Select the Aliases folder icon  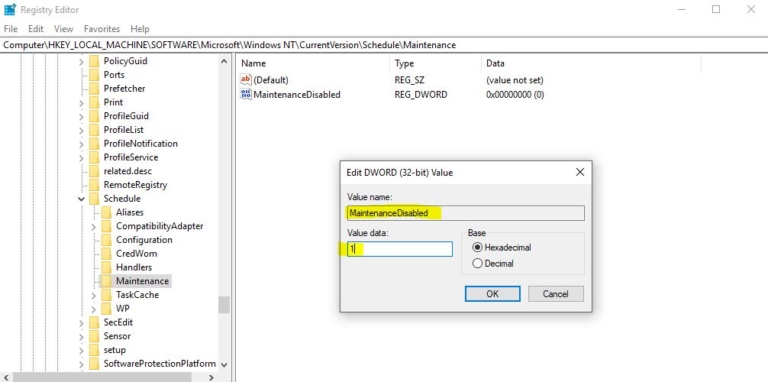point(106,213)
